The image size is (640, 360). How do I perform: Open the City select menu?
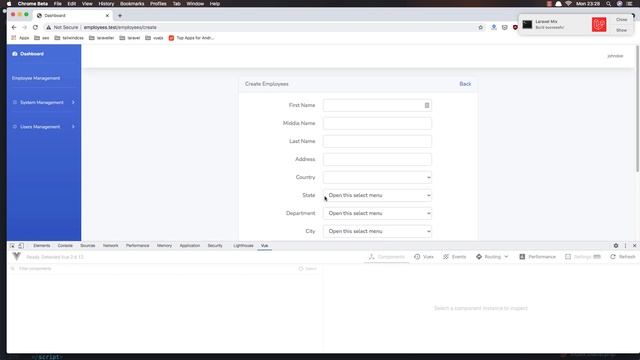[377, 231]
